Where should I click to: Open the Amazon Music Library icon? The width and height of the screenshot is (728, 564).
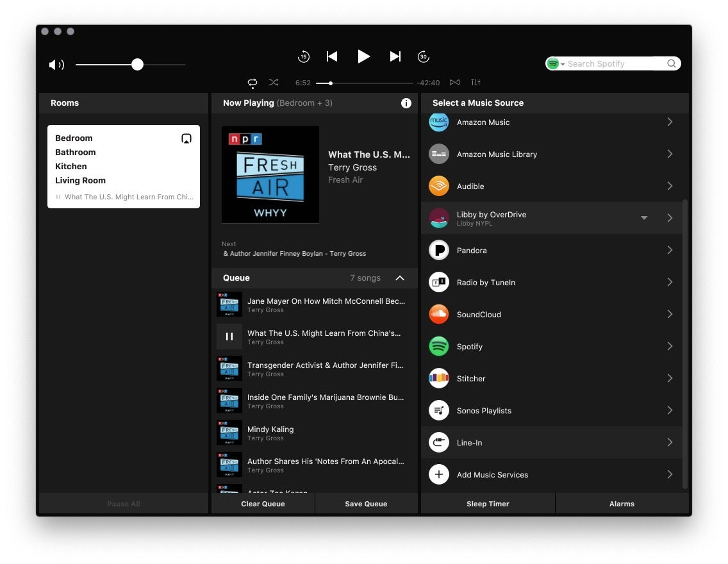[x=439, y=154]
